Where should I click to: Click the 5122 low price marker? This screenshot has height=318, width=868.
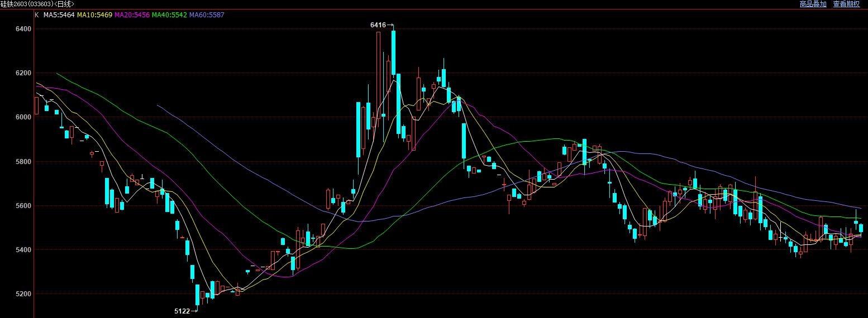point(182,311)
